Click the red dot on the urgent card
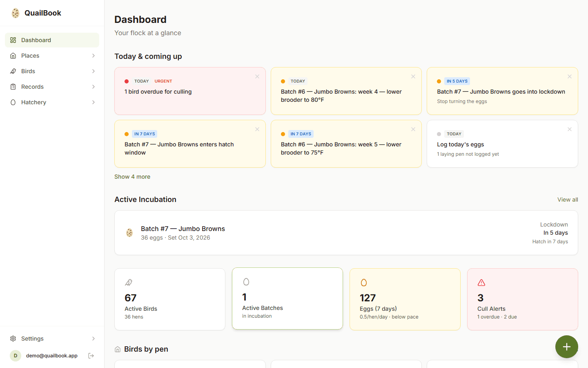588x368 pixels. pos(127,81)
